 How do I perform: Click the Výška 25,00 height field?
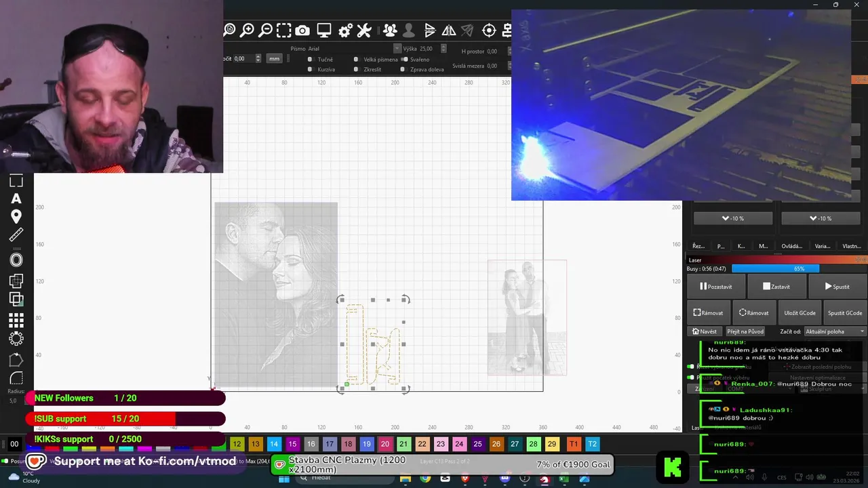pos(429,49)
